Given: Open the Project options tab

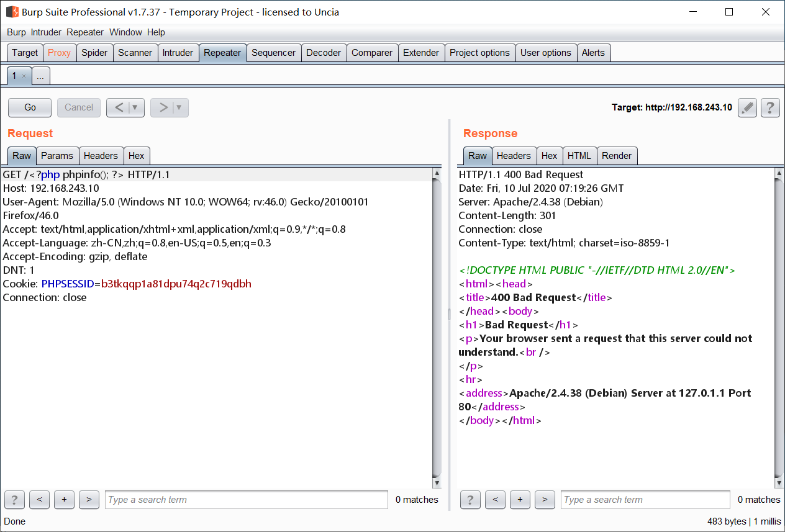Looking at the screenshot, I should (x=480, y=53).
